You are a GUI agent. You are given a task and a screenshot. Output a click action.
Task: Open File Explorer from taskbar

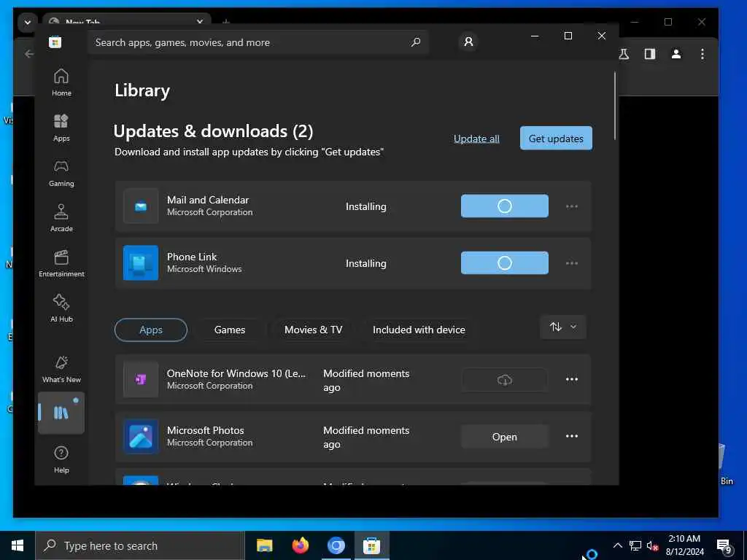(x=264, y=545)
